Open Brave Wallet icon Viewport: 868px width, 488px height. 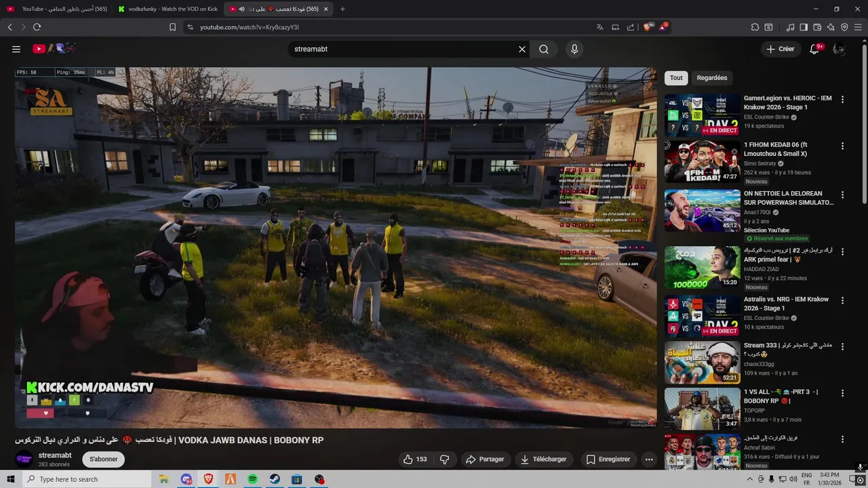click(817, 27)
